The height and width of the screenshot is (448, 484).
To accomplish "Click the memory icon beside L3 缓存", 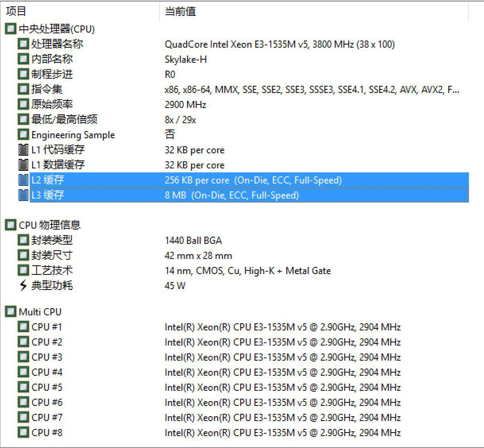I will tap(23, 195).
